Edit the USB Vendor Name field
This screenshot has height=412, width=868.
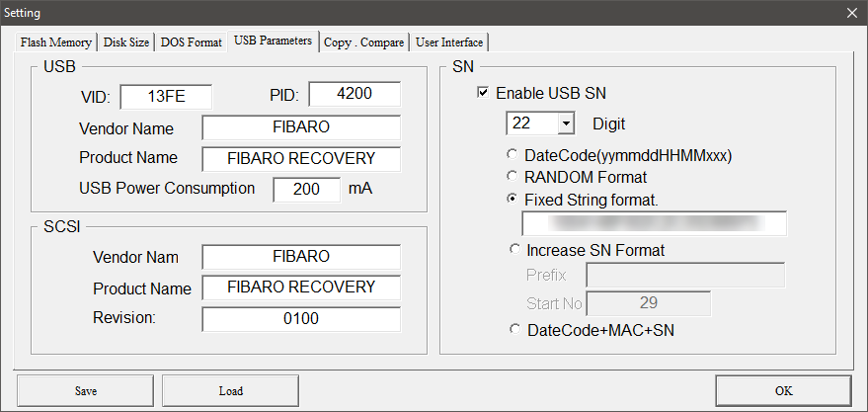click(301, 127)
